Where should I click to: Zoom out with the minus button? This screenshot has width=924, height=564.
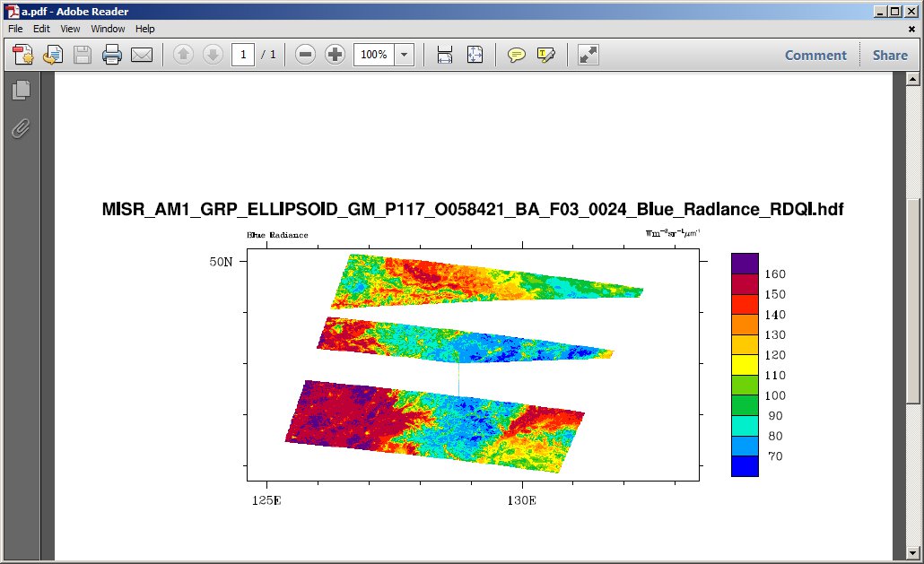point(305,55)
